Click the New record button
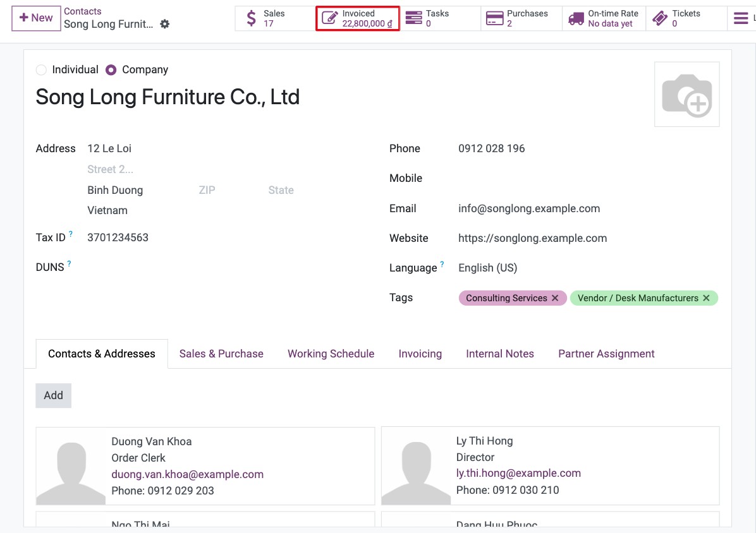 coord(36,18)
